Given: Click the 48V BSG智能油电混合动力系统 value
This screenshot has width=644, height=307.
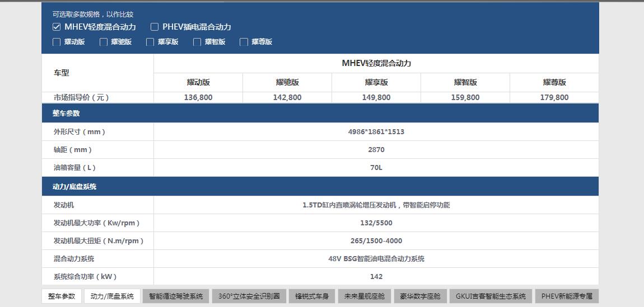Looking at the screenshot, I should tap(376, 259).
